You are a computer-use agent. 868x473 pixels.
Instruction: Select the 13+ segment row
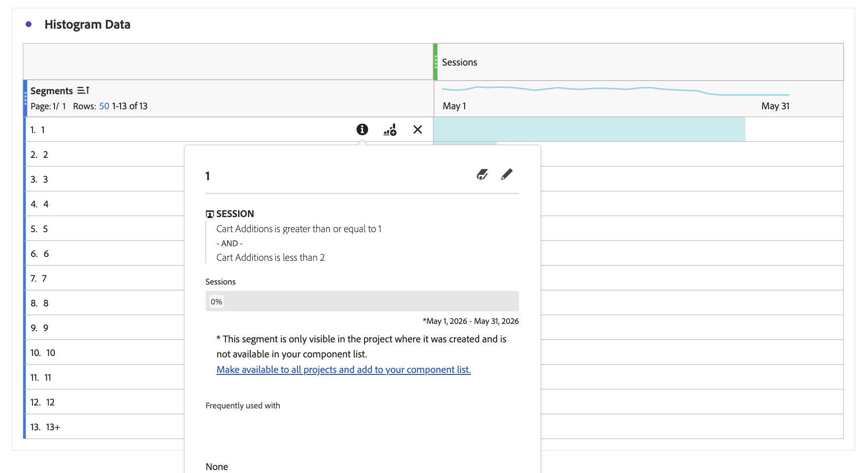pos(104,427)
